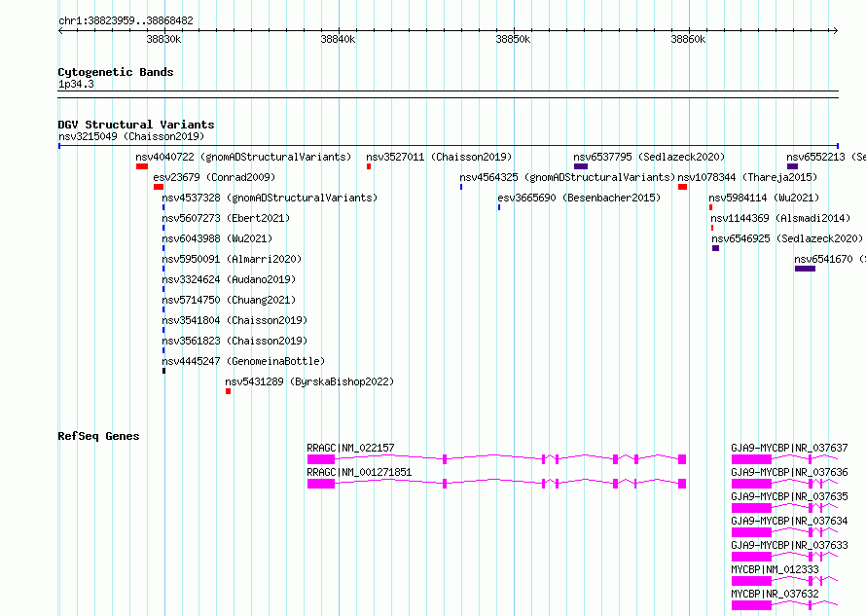Click the left arrow of the coordinate ruler
This screenshot has width=866, height=616.
pyautogui.click(x=60, y=30)
